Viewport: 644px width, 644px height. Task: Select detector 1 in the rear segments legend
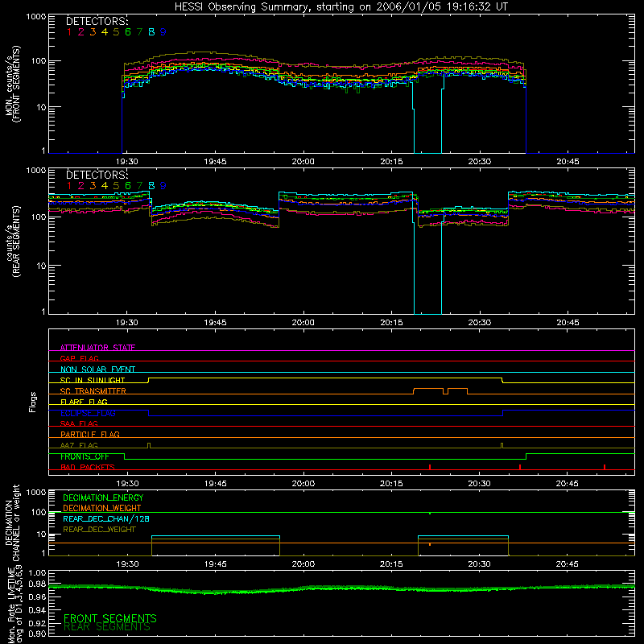tap(69, 186)
